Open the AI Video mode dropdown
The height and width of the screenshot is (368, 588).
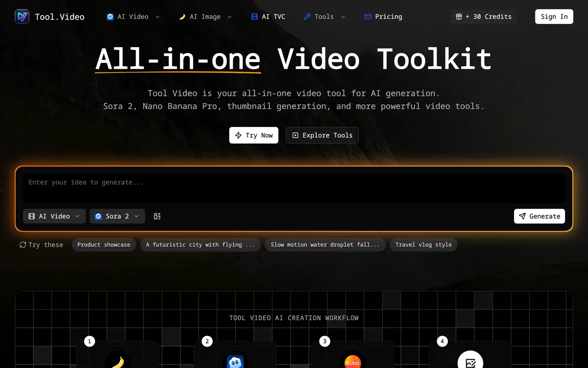pos(54,216)
